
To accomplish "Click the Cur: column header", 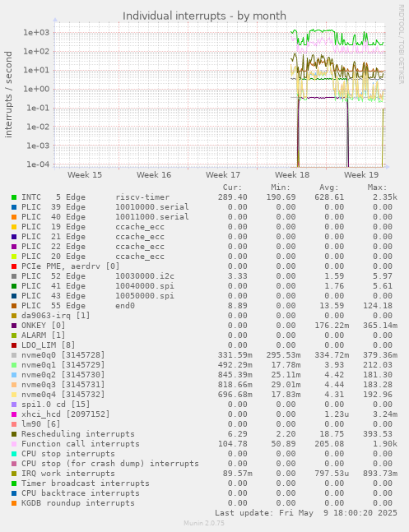I will pyautogui.click(x=232, y=187).
